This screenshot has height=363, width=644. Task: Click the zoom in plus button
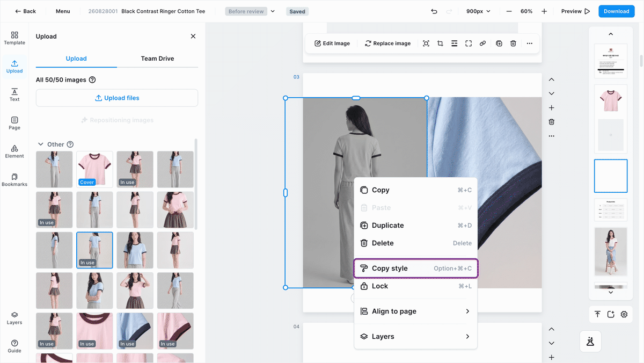click(x=544, y=11)
